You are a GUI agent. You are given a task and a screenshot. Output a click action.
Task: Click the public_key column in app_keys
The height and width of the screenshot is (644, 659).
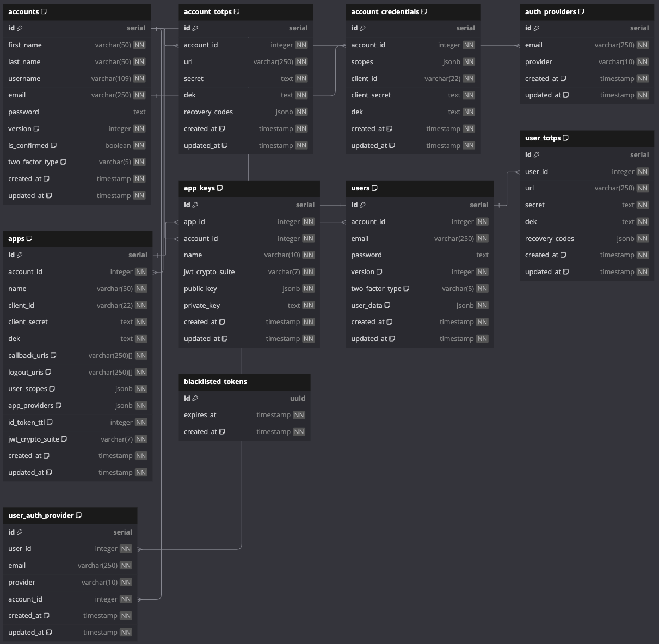coord(249,289)
